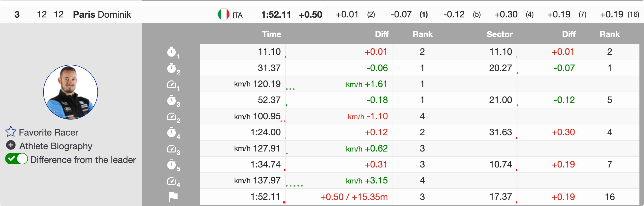Click the Italian flag icon

tap(223, 15)
